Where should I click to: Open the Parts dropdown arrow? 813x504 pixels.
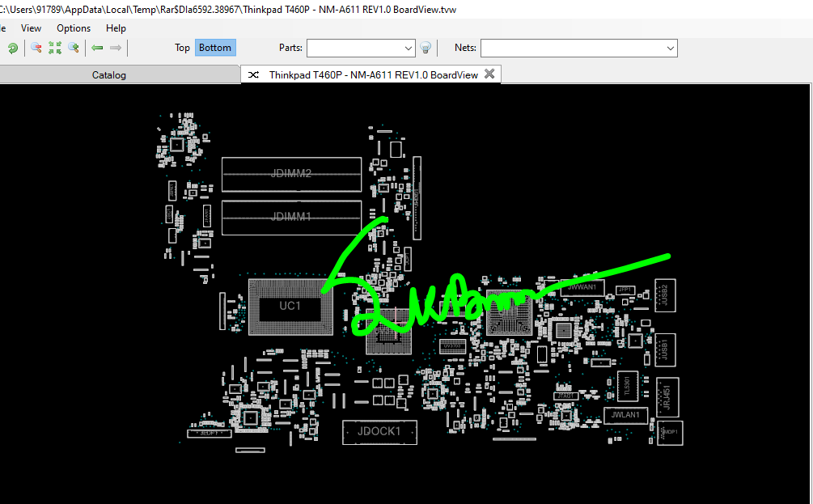point(408,49)
